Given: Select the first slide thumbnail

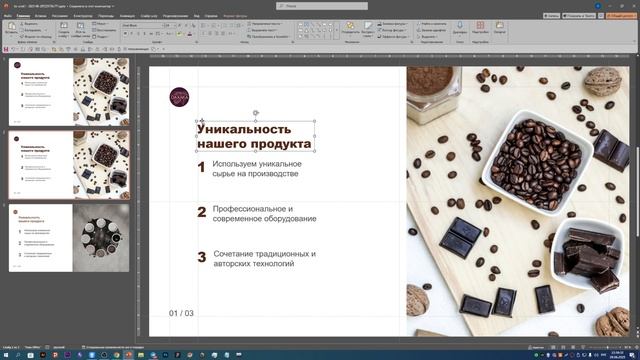Looking at the screenshot, I should [69, 91].
